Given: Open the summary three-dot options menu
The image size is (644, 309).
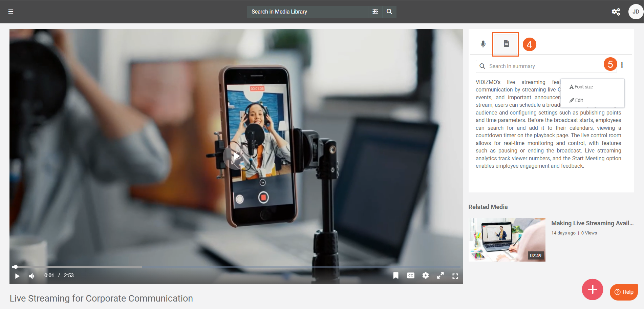Looking at the screenshot, I should click(x=622, y=65).
